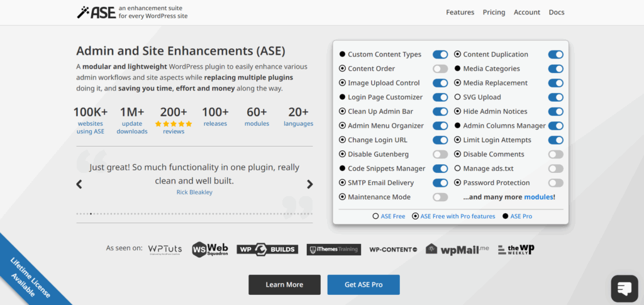
Task: Toggle the Clean Up Admin Bar switch
Action: pyautogui.click(x=440, y=111)
